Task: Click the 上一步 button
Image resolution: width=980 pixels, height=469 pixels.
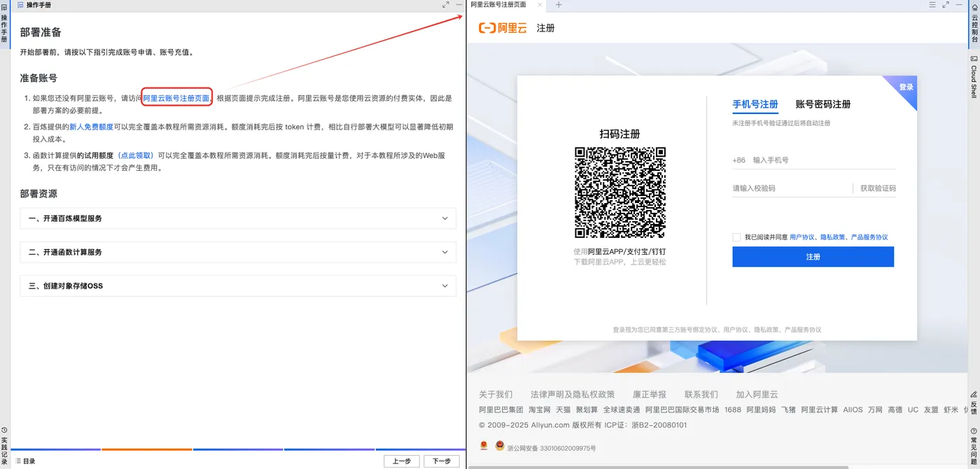Action: click(402, 461)
